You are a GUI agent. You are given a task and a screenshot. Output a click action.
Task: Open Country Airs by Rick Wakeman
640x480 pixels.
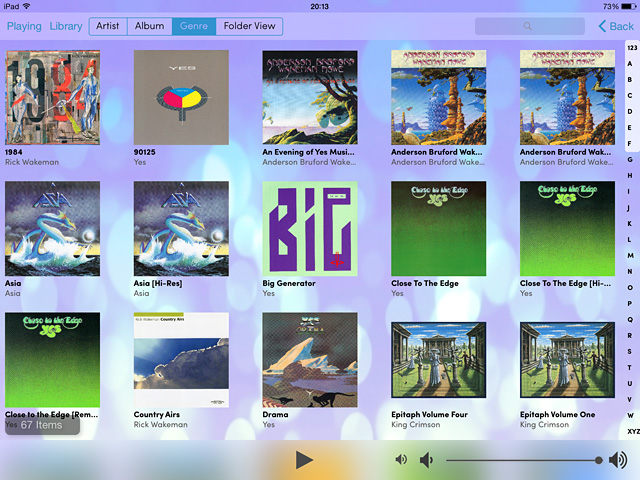point(181,359)
